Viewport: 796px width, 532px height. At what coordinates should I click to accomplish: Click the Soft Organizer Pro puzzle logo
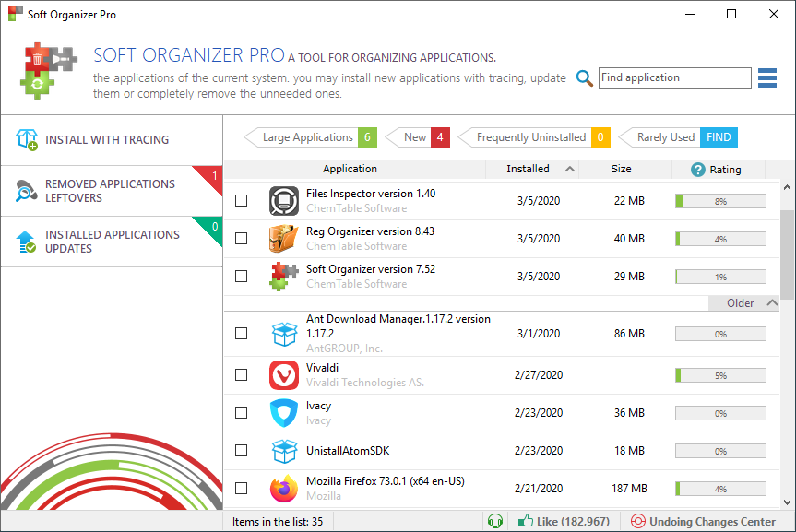click(49, 71)
